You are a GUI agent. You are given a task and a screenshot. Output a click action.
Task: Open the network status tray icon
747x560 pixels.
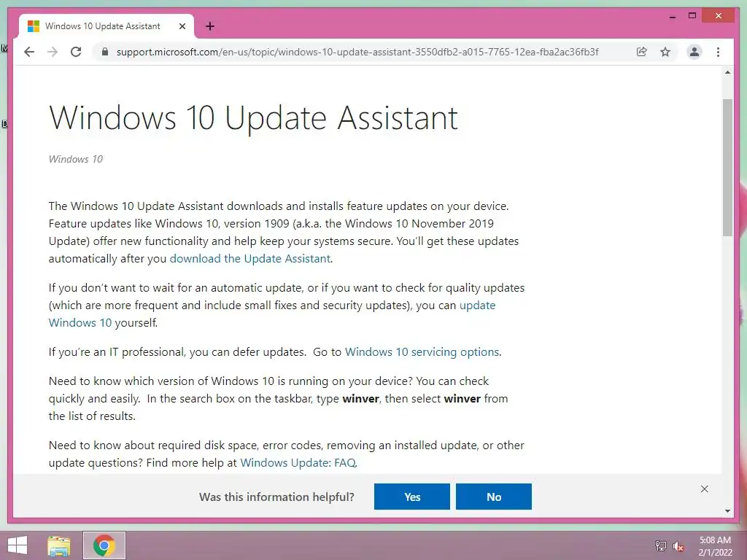(661, 545)
